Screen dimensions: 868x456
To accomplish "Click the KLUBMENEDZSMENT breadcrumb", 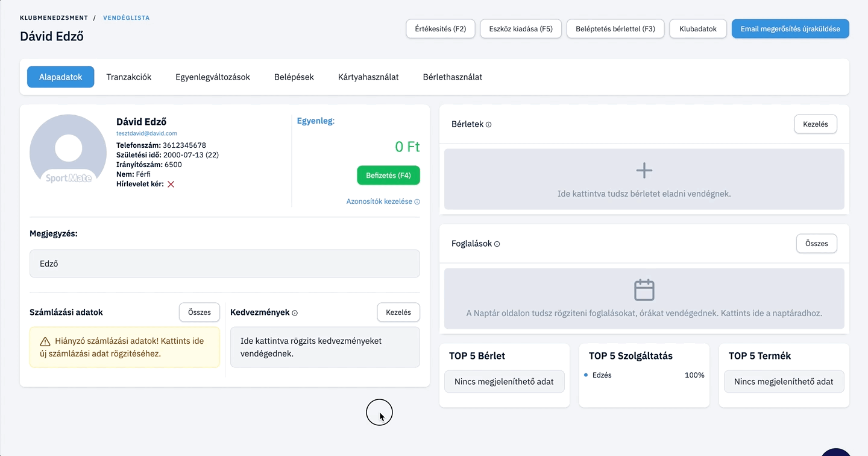I will pyautogui.click(x=54, y=18).
